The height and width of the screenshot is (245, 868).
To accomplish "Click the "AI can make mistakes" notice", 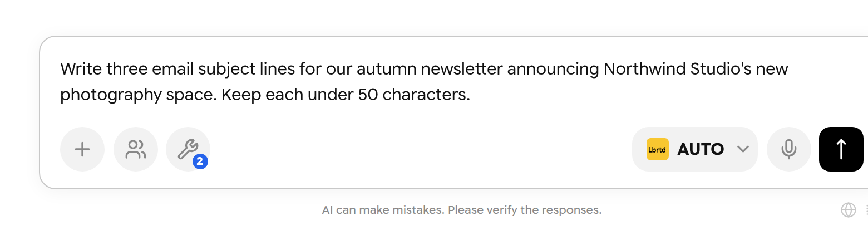I will pyautogui.click(x=383, y=210).
